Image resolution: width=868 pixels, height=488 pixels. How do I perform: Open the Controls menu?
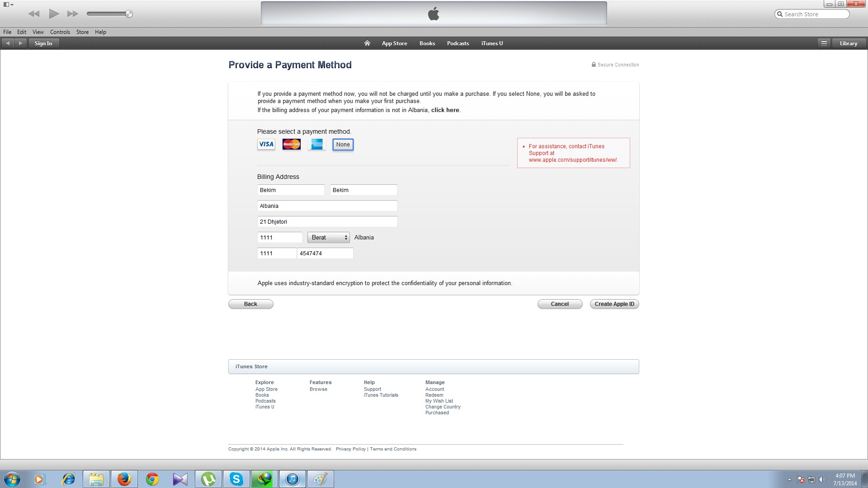click(x=60, y=32)
